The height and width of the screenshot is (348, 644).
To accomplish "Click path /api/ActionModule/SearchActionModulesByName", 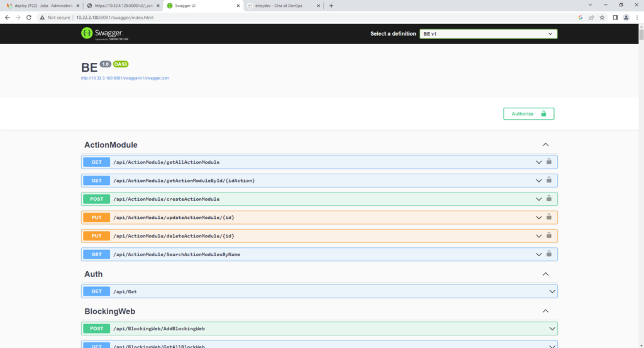I will (x=177, y=255).
